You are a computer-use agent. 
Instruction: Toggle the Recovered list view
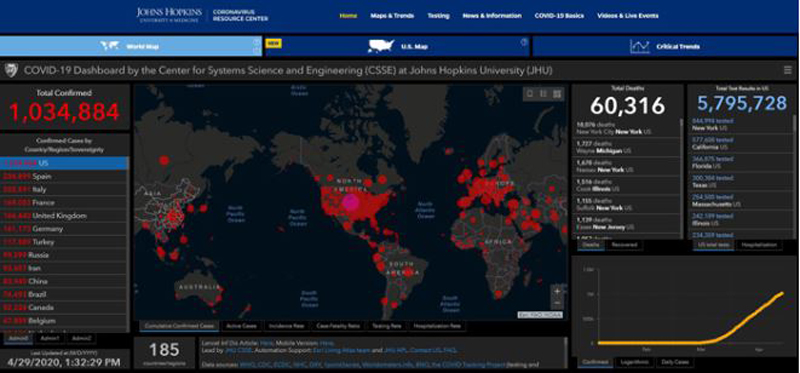point(624,245)
